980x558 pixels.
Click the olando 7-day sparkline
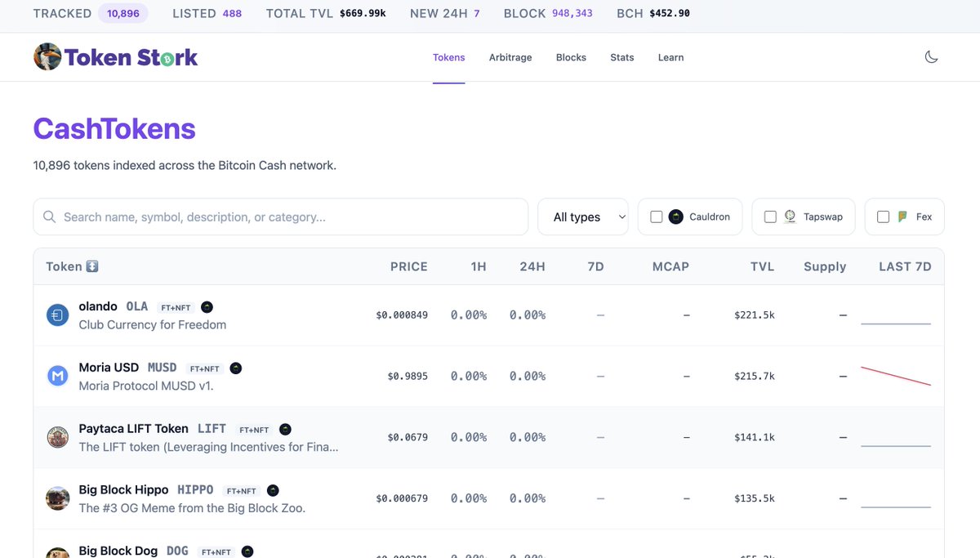896,324
